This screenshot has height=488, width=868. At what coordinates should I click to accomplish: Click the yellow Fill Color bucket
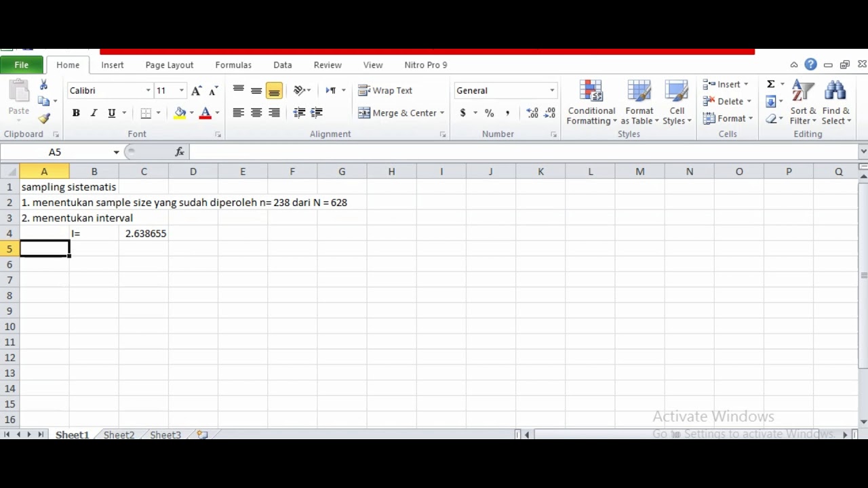pyautogui.click(x=180, y=113)
